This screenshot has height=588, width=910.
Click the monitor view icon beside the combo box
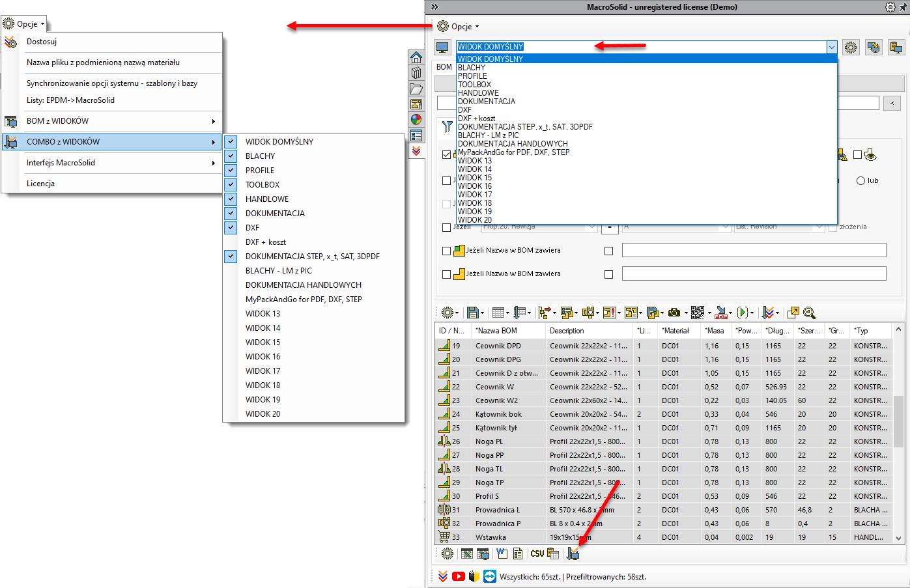coord(443,48)
